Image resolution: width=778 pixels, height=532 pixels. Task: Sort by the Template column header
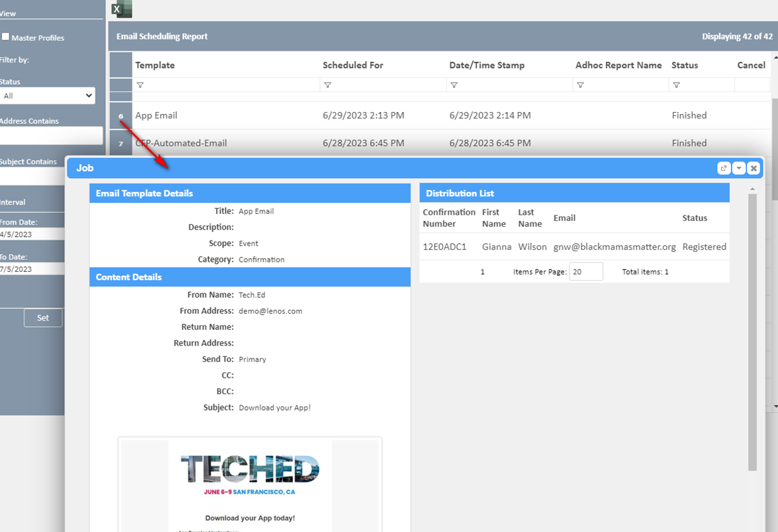(155, 65)
